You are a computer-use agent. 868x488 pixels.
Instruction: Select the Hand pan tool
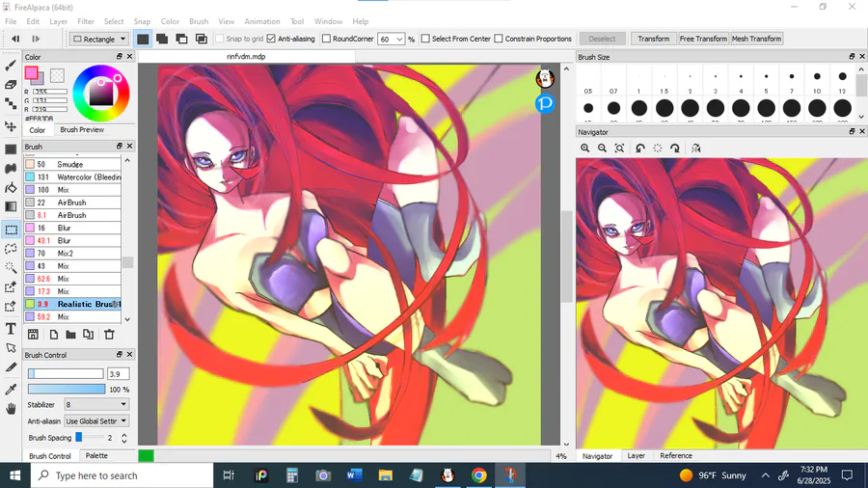coord(11,409)
